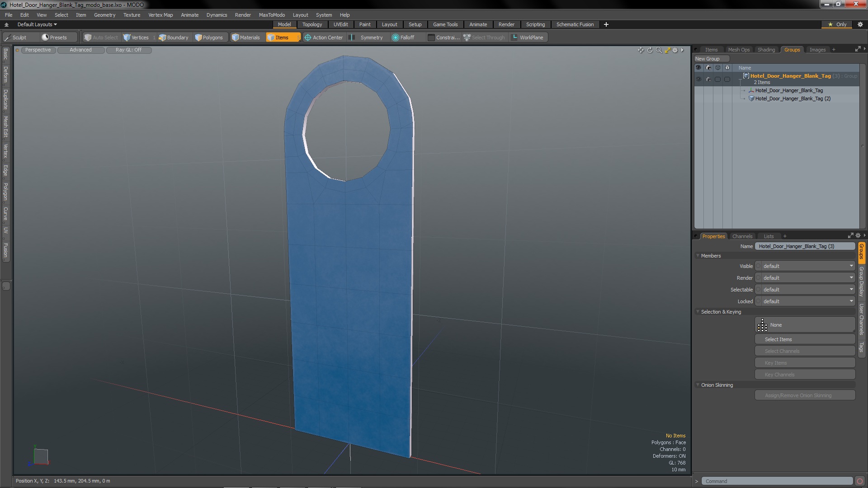Select Hotel_Door_Hanger_Blank_Tag (2) mesh item
This screenshot has width=868, height=488.
point(793,99)
